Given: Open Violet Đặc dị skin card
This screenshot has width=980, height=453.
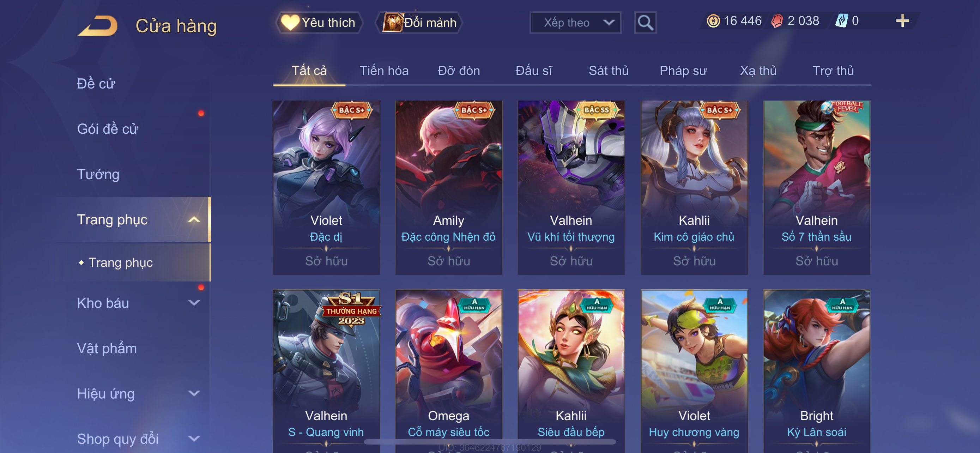Looking at the screenshot, I should tap(326, 187).
